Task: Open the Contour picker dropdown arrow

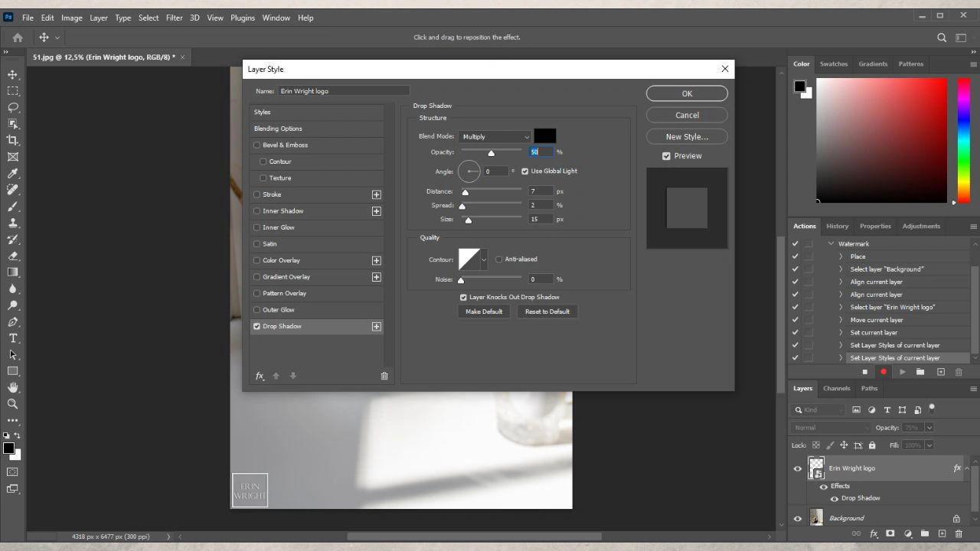Action: tap(484, 259)
